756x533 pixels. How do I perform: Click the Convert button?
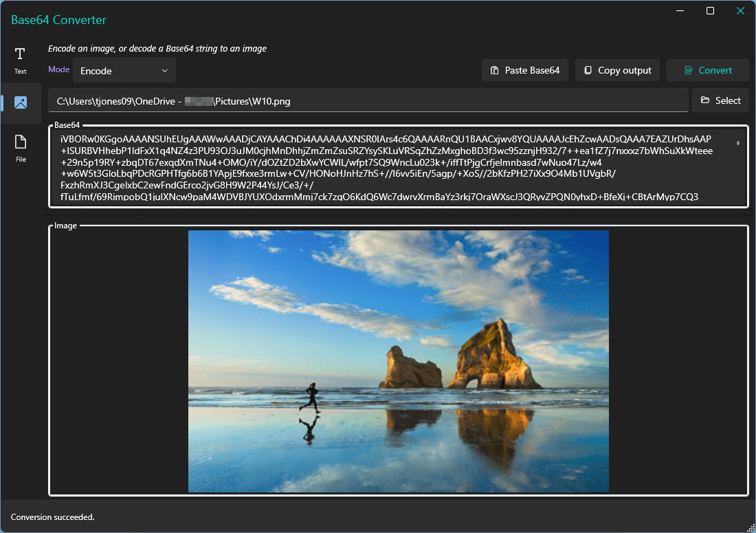pyautogui.click(x=707, y=70)
